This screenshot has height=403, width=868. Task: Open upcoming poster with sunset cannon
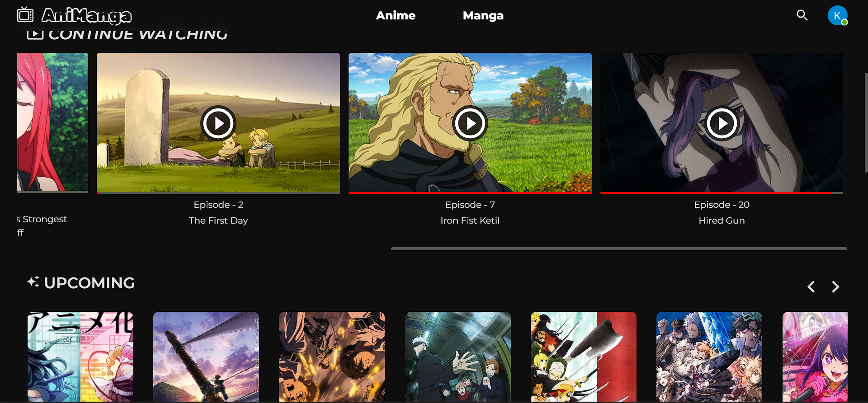[x=206, y=356]
